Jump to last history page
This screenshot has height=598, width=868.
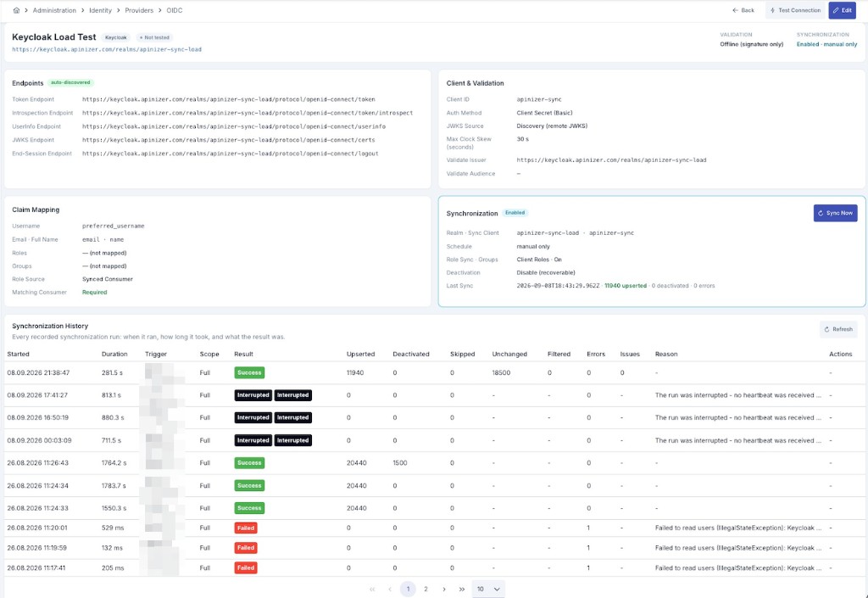pos(462,590)
